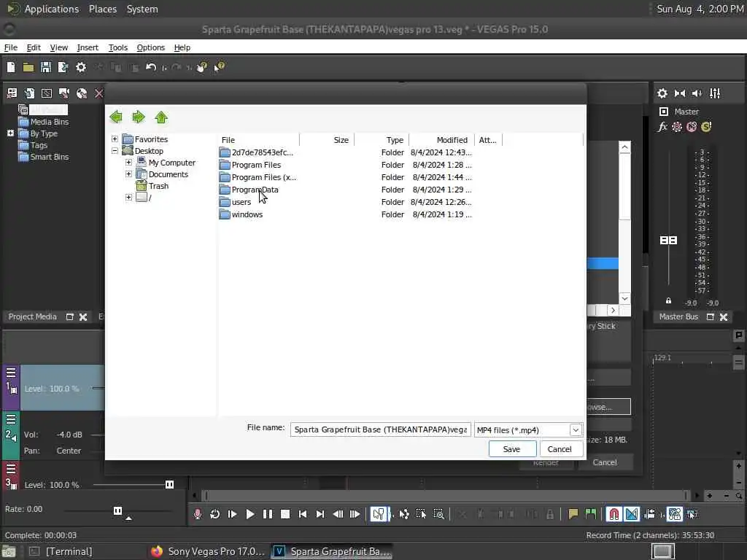Viewport: 747px width, 560px height.
Task: Click Cancel in the Render As window behind
Action: point(605,462)
